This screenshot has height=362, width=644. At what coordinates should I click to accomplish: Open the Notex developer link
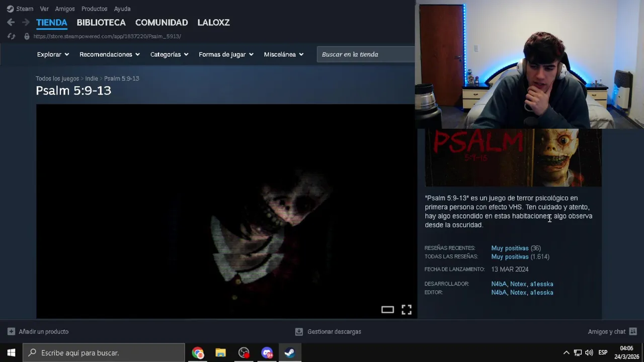pos(518,284)
